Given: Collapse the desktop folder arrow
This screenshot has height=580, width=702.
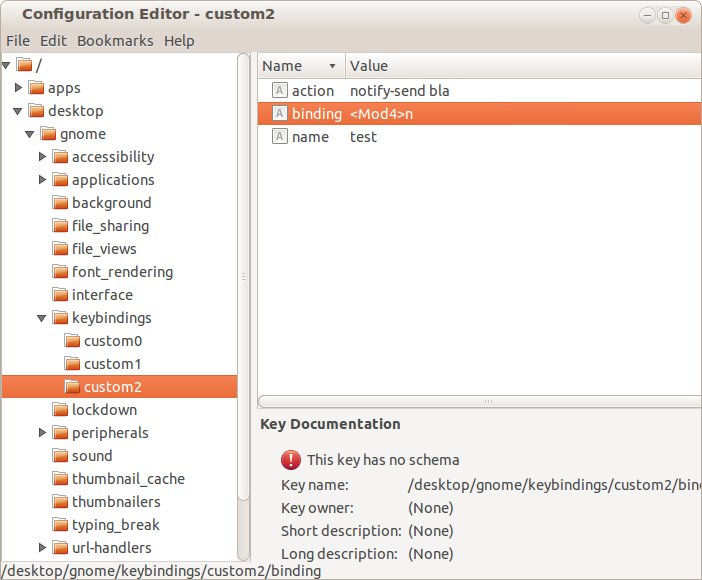Looking at the screenshot, I should [x=18, y=111].
